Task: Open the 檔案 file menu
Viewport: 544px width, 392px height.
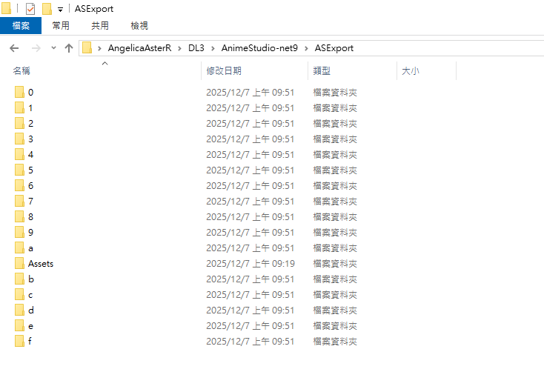Action: click(21, 25)
